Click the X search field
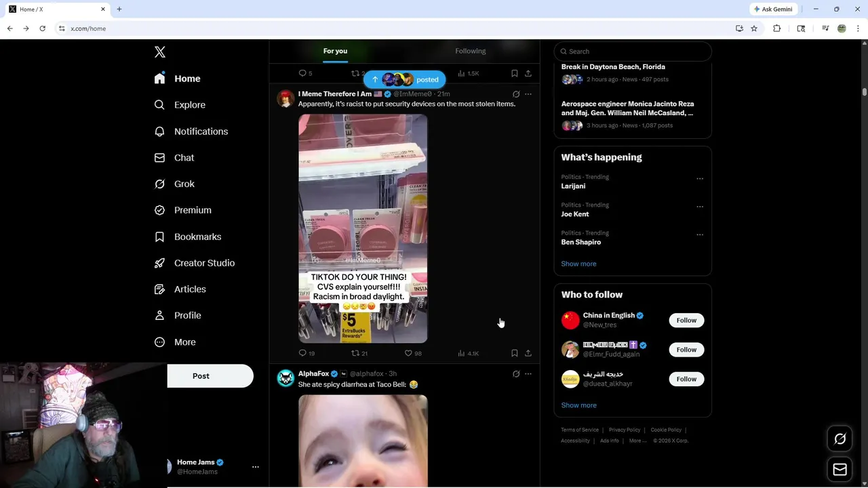 click(633, 52)
